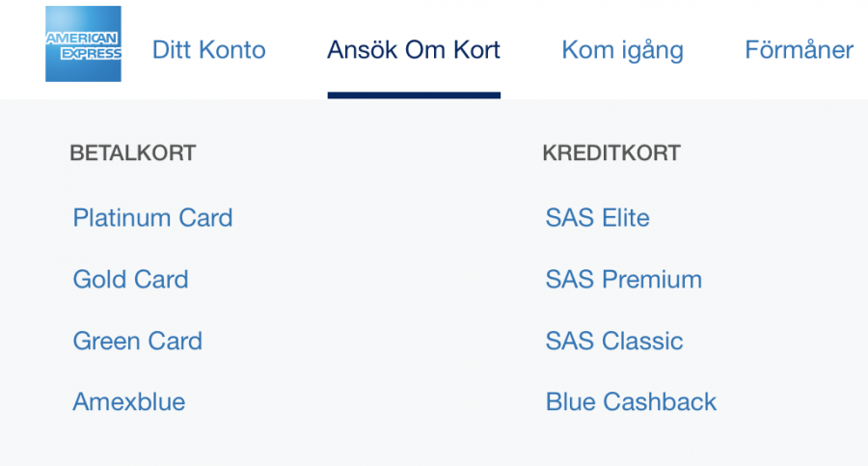Click the BETALKORT section heading
The height and width of the screenshot is (466, 868).
tap(132, 153)
